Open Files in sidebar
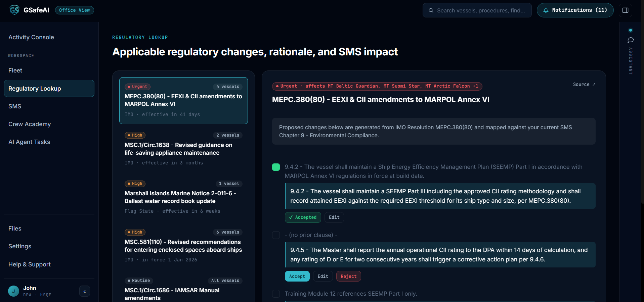 tap(49, 229)
